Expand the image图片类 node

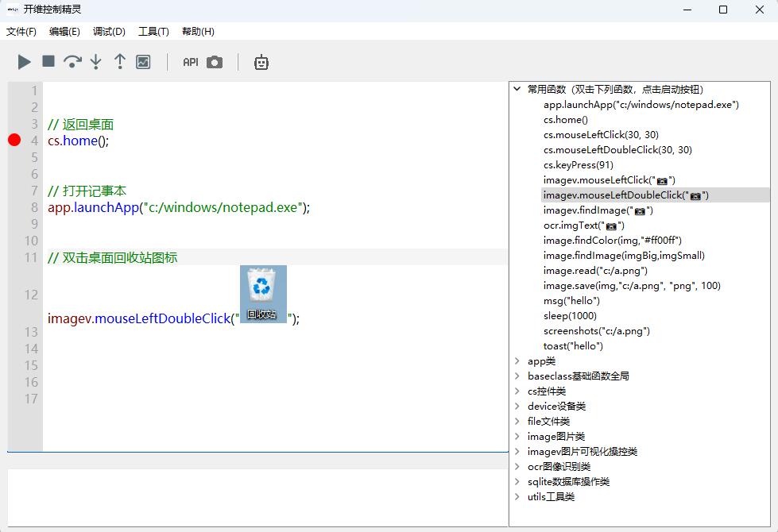coord(517,436)
